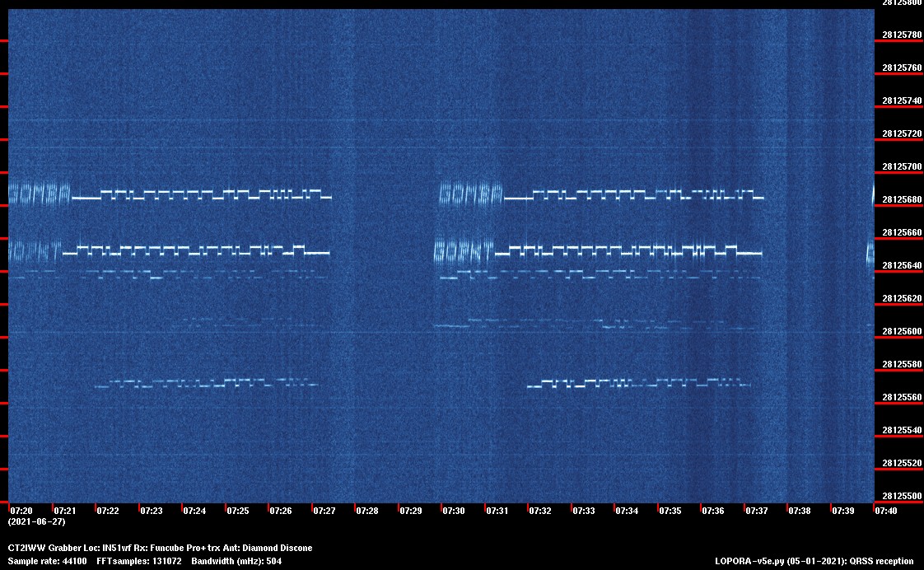Click frequency label 28125540
The height and width of the screenshot is (570, 924).
pyautogui.click(x=902, y=431)
